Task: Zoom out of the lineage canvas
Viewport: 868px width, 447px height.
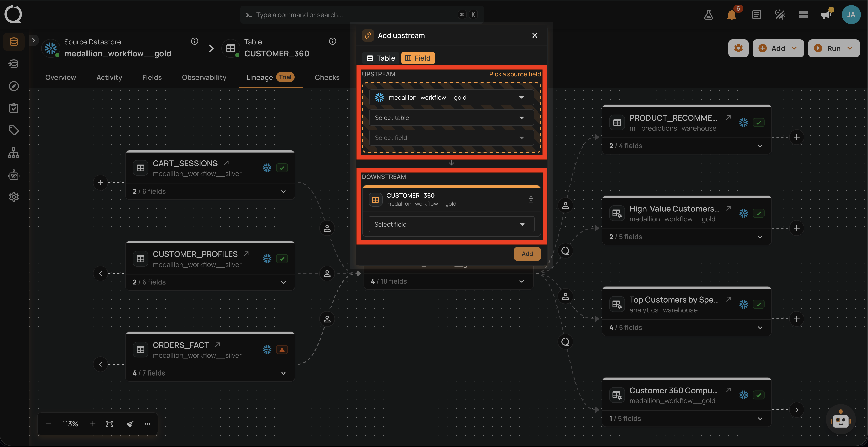Action: tap(48, 424)
